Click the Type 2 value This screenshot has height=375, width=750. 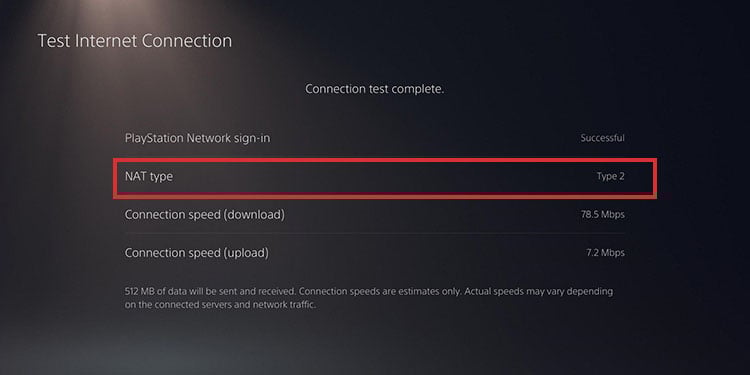pyautogui.click(x=610, y=176)
